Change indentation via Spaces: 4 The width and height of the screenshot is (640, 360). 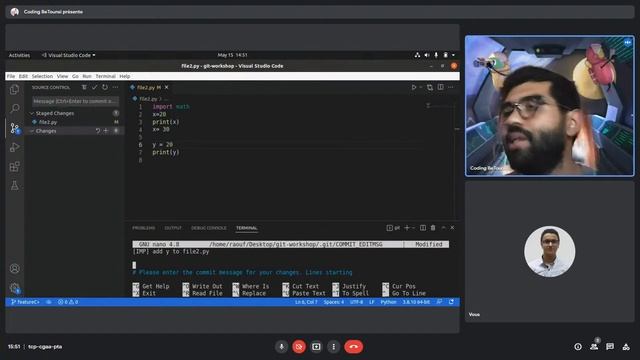click(333, 302)
